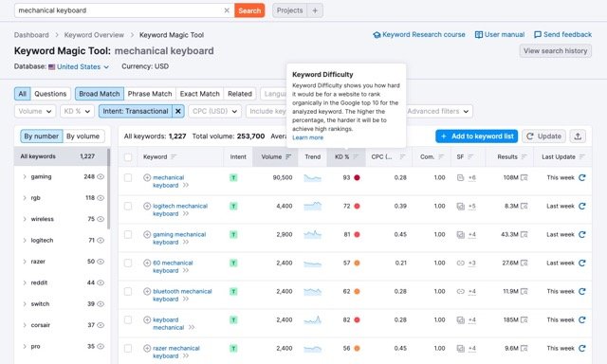Check the 'gaming mechanical keyboard' row checkbox
Screen dimensions: 607x364
click(128, 234)
